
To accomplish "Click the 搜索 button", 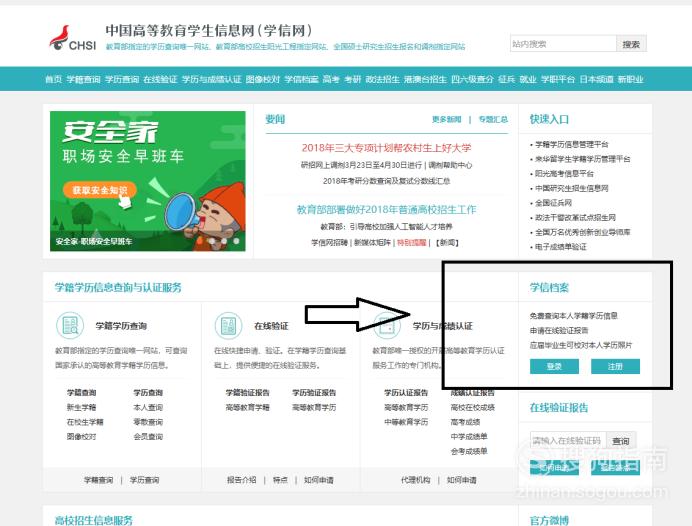I will tap(631, 44).
